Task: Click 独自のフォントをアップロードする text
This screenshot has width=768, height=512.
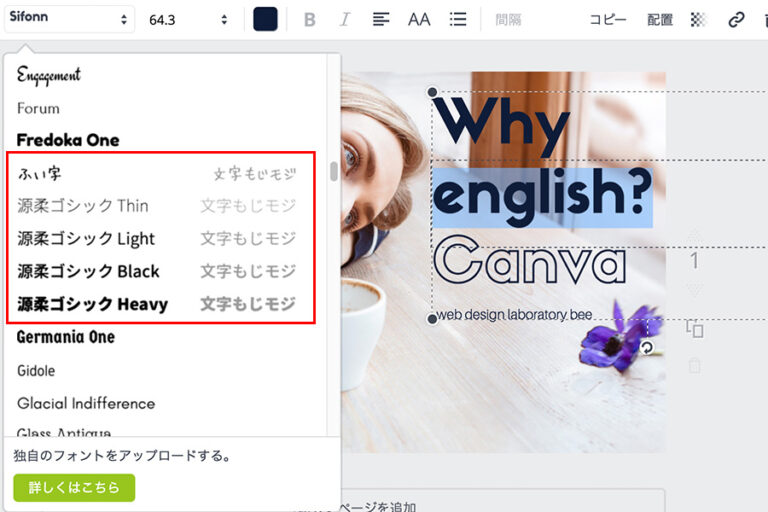Action: 121,456
